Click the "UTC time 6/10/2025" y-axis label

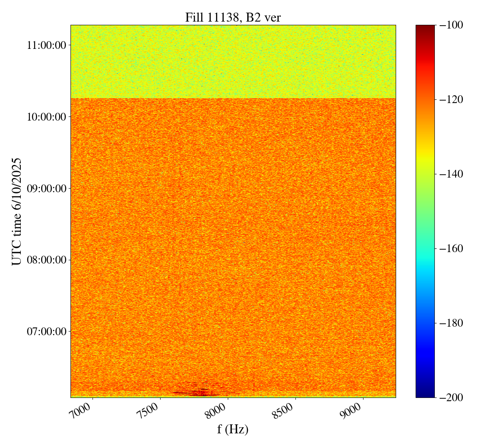[x=16, y=211]
